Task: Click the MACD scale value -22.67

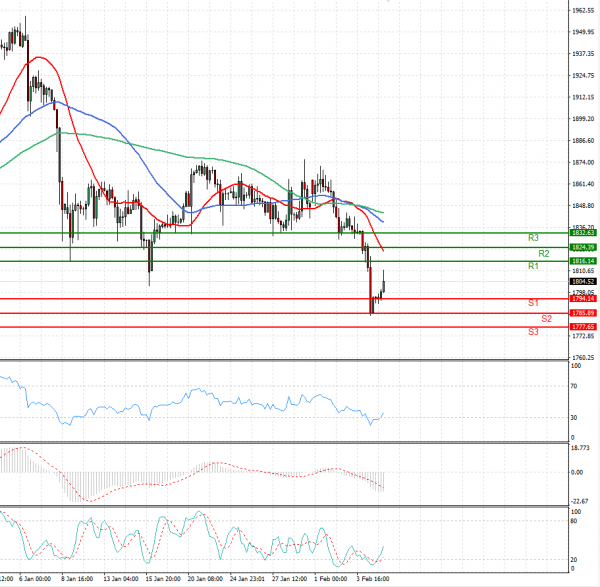Action: click(x=580, y=501)
